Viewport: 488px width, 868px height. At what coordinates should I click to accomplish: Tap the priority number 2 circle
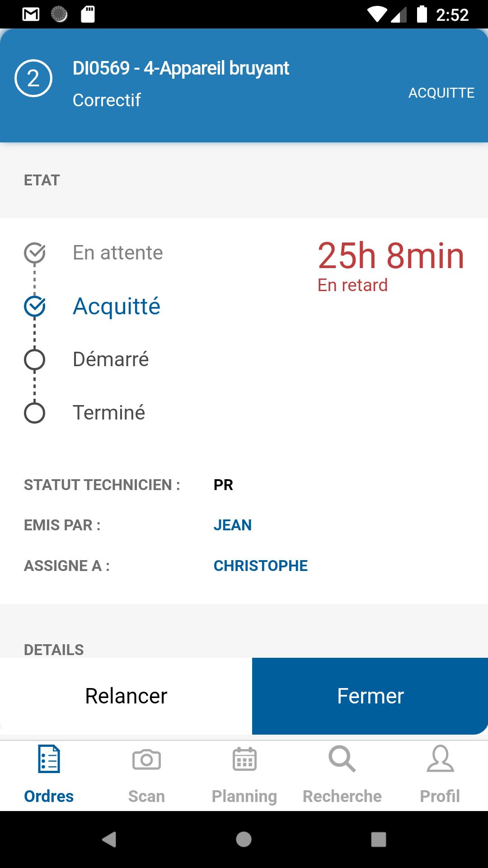(33, 78)
